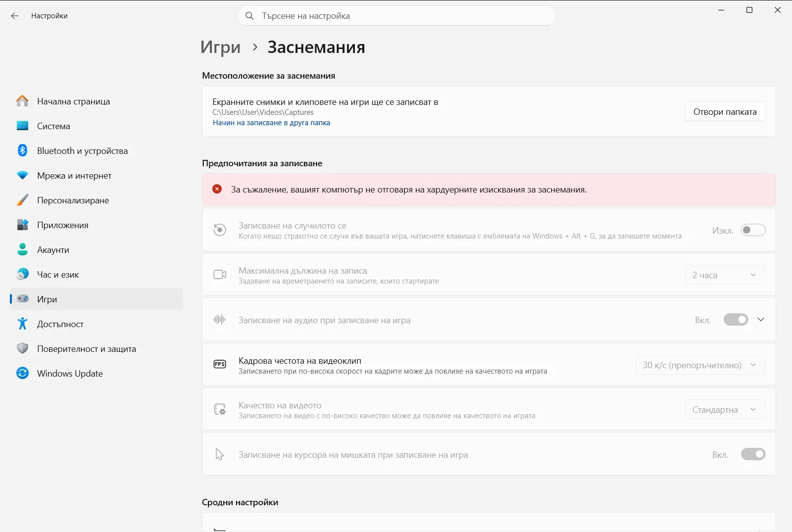Screen dimensions: 792x532
Task: Open Windows Update settings page
Action: tap(97, 373)
